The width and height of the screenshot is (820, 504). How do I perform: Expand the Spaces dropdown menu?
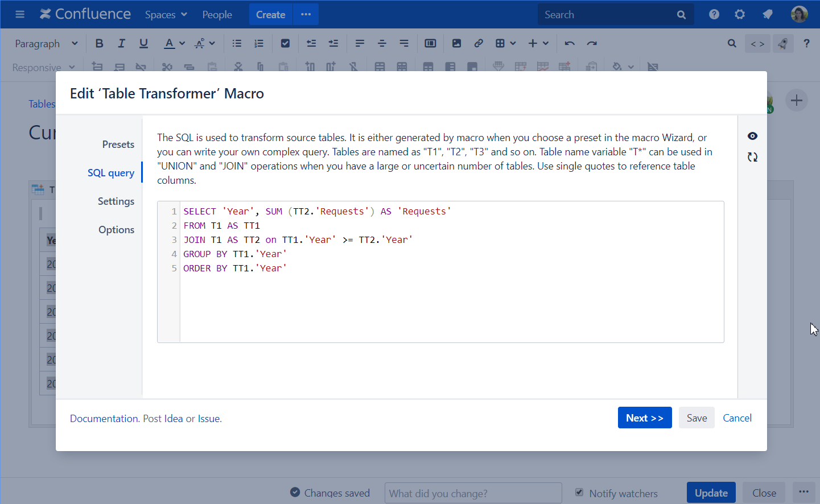166,15
